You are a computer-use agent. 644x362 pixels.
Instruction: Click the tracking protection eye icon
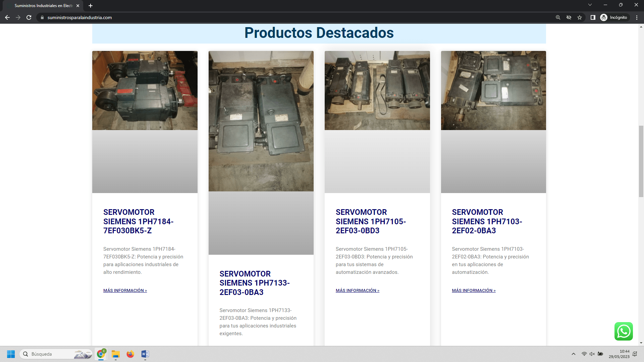coord(569,17)
